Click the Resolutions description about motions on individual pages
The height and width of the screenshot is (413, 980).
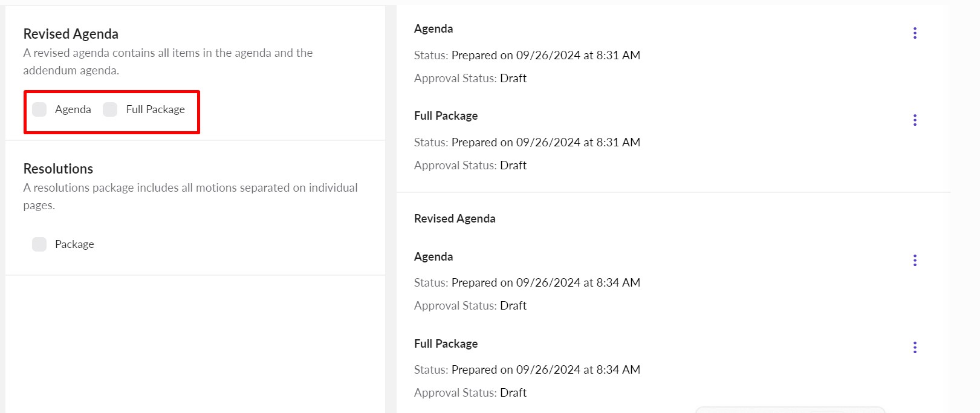[190, 196]
